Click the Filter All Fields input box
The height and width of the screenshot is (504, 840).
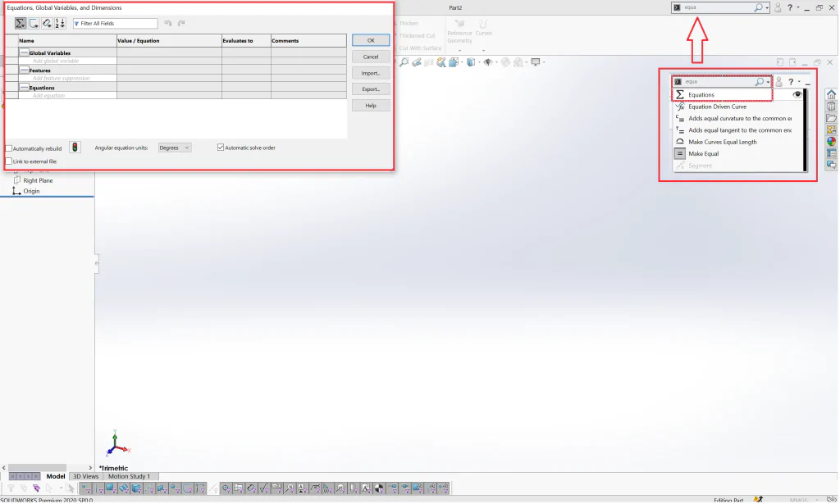point(115,24)
